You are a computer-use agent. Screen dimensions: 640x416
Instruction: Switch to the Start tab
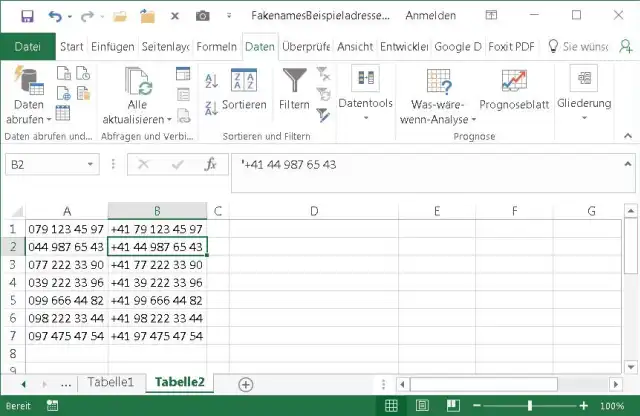71,47
